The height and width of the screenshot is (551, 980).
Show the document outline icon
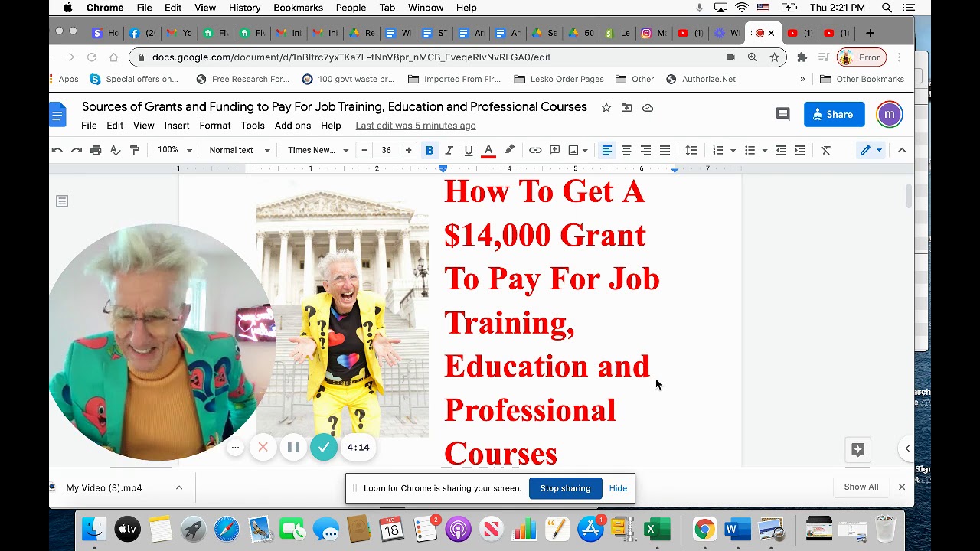pos(62,201)
